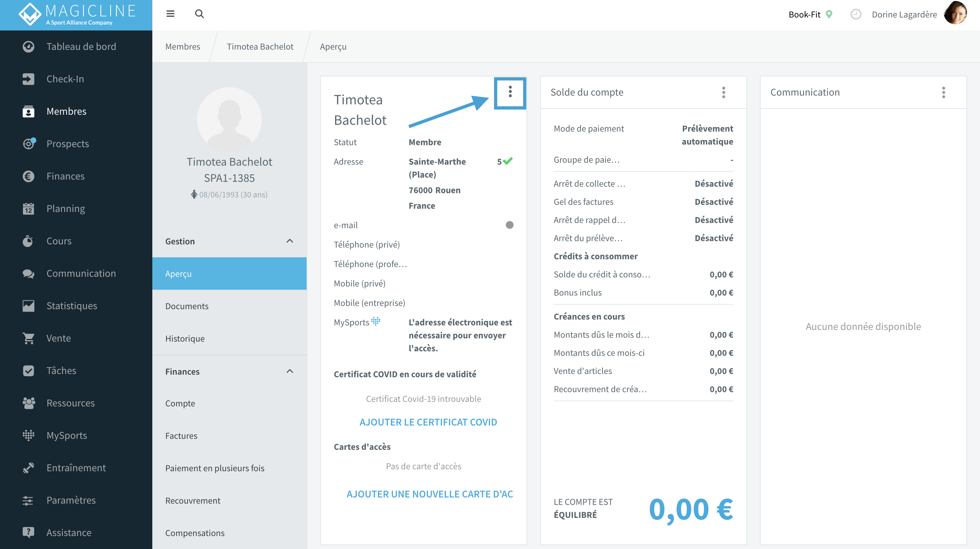This screenshot has width=980, height=549.
Task: Click the Membres breadcrumb
Action: point(182,46)
